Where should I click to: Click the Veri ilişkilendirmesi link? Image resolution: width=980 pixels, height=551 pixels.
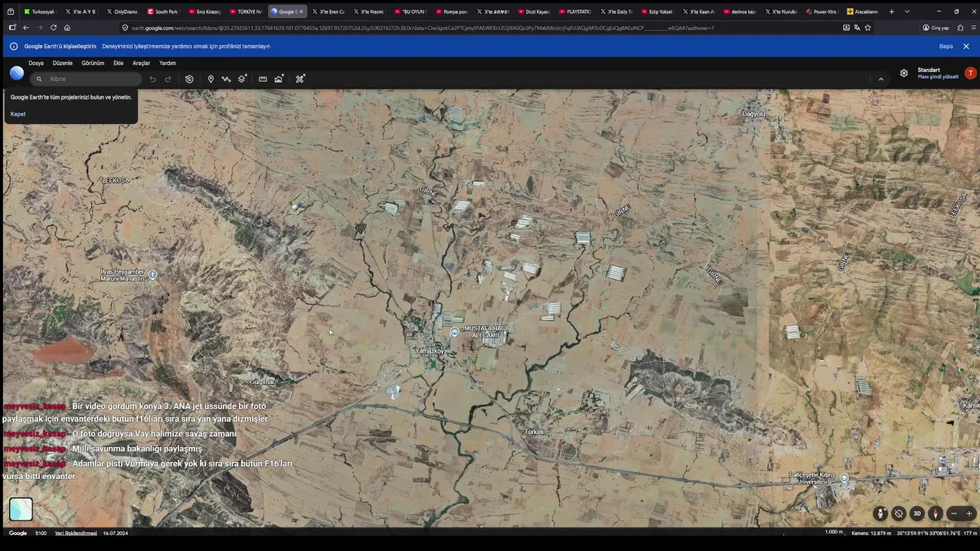tap(76, 533)
